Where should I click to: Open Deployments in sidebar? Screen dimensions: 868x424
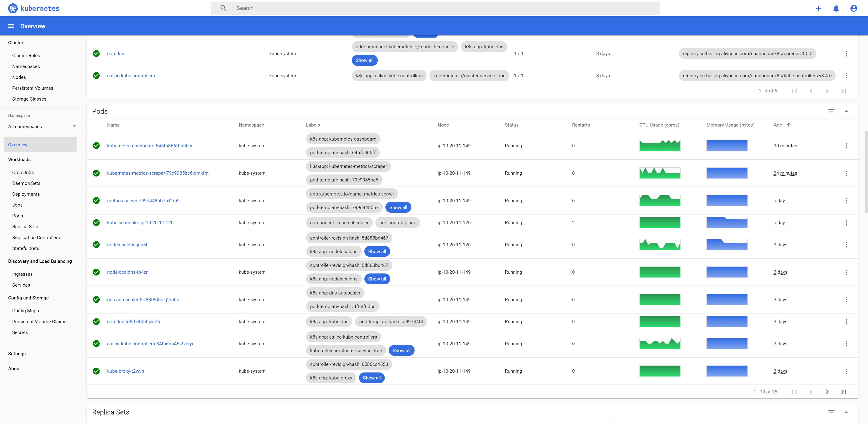(26, 194)
